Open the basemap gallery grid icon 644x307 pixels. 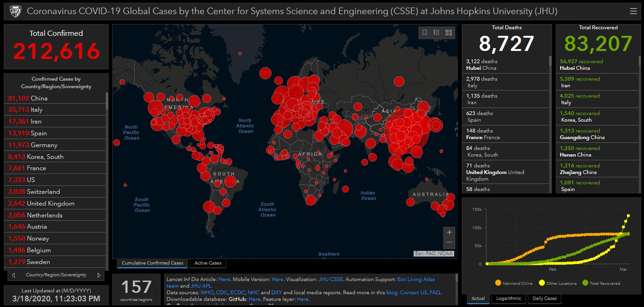pos(449,33)
